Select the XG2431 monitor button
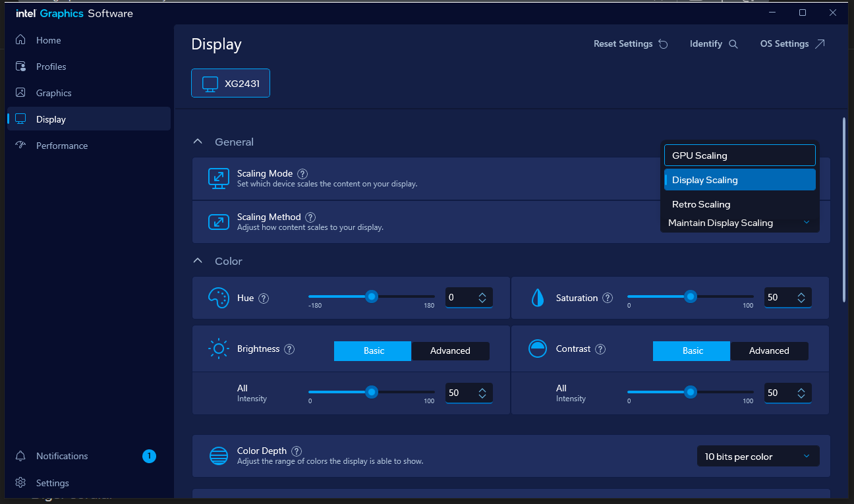Screen dimensions: 854x504 tap(231, 84)
